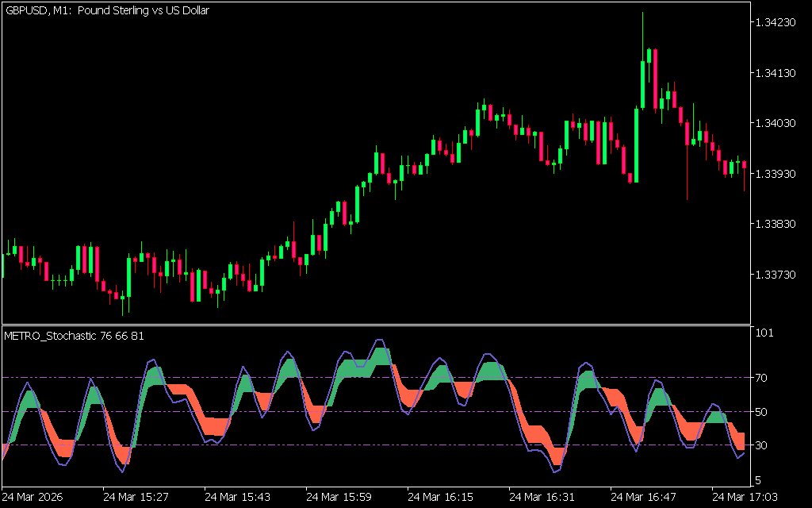
Task: Click the 101 value on the indicator scale
Action: (764, 333)
